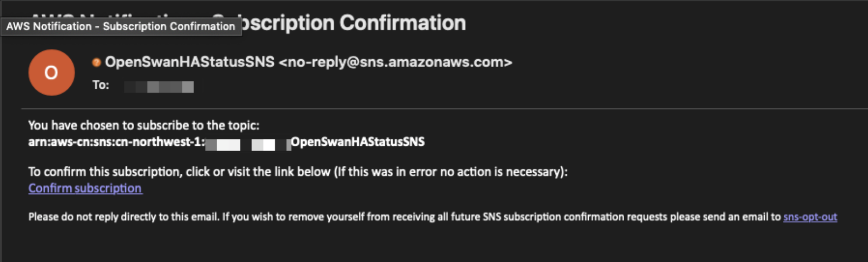Image resolution: width=868 pixels, height=262 pixels.
Task: Click the "You have chosen to subscribe" line
Action: (144, 125)
